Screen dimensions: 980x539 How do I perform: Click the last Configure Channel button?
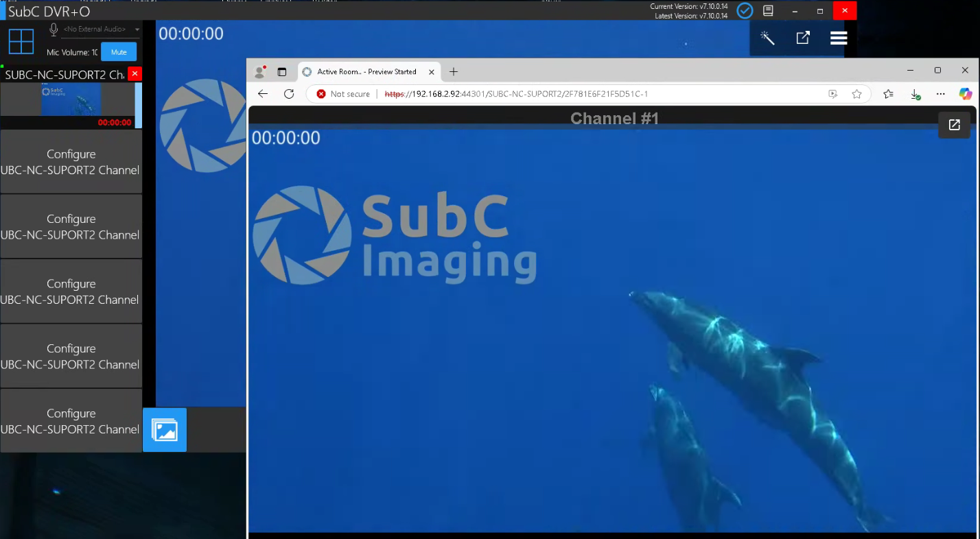point(71,421)
